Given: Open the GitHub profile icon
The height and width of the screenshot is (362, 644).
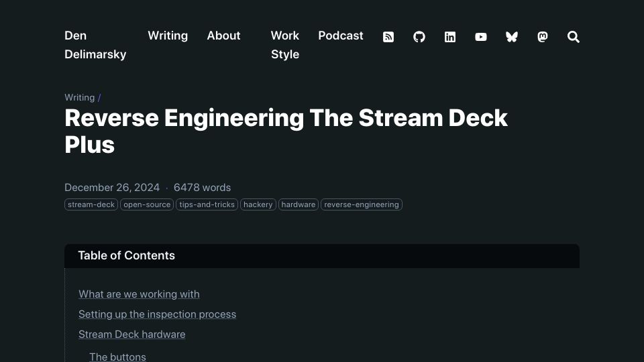Looking at the screenshot, I should [x=419, y=37].
